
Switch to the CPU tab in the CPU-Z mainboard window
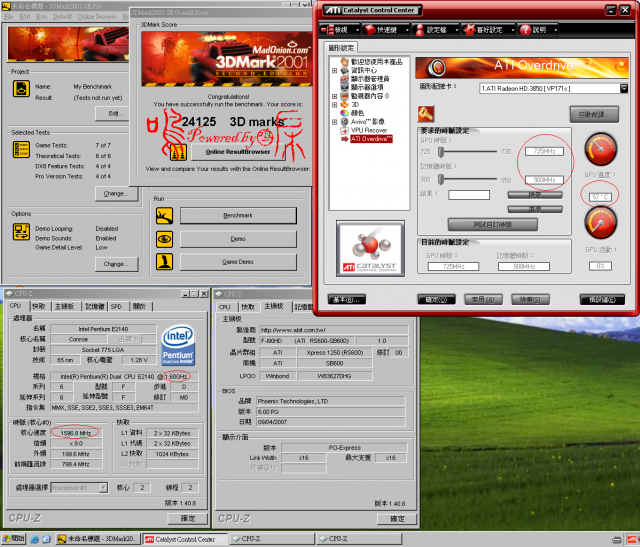pyautogui.click(x=224, y=307)
